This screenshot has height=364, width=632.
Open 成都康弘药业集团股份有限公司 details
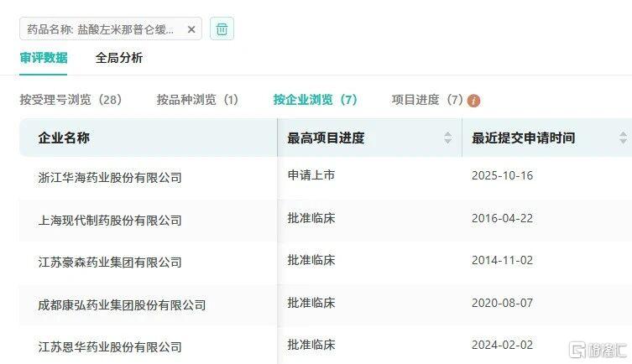click(122, 304)
